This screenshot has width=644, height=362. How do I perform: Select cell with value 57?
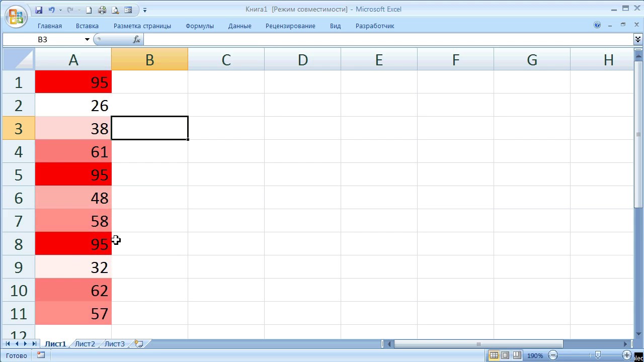click(73, 313)
